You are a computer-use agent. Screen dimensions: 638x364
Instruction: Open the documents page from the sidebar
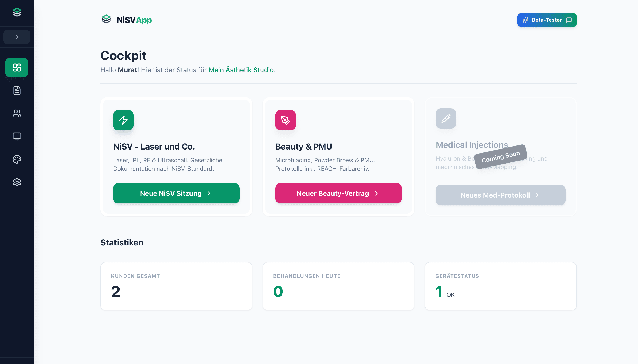(17, 90)
